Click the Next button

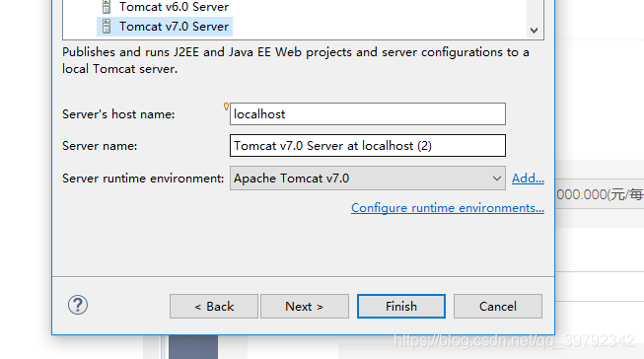pos(305,306)
